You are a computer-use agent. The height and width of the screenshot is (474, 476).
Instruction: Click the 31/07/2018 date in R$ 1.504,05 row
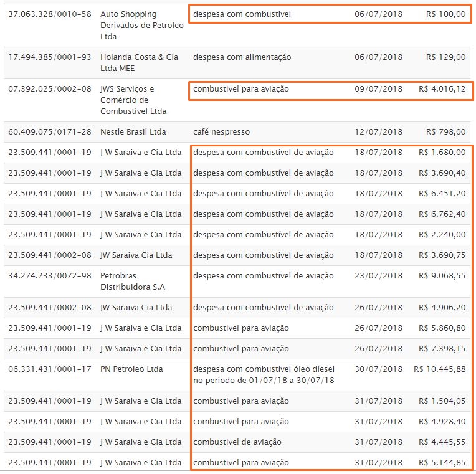[378, 401]
